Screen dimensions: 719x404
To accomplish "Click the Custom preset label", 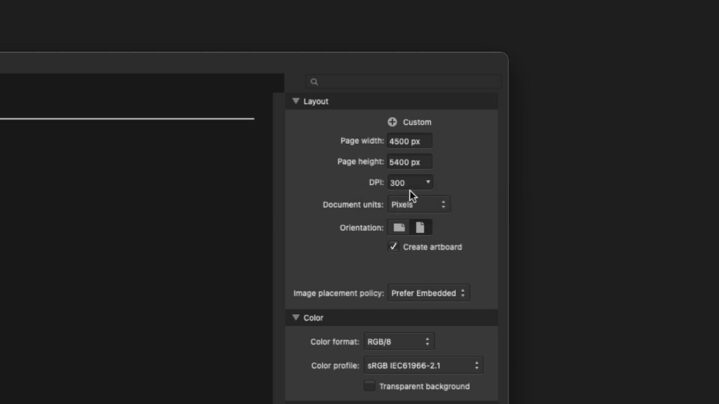I will pos(417,122).
